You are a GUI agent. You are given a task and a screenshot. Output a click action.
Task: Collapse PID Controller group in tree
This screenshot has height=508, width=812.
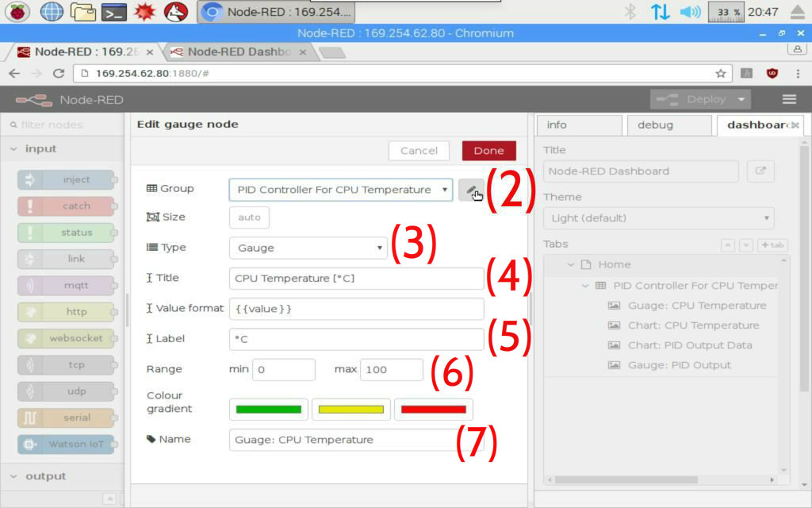click(x=585, y=286)
